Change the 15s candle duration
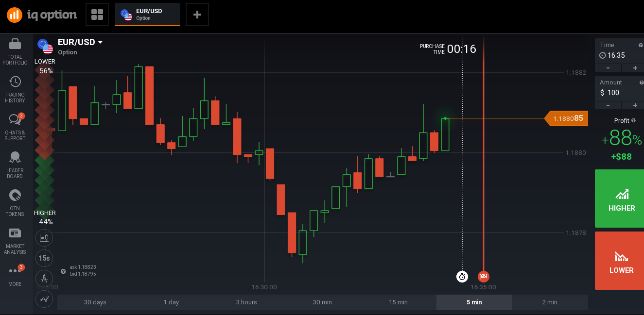Viewport: 644px width, 315px height. (44, 258)
